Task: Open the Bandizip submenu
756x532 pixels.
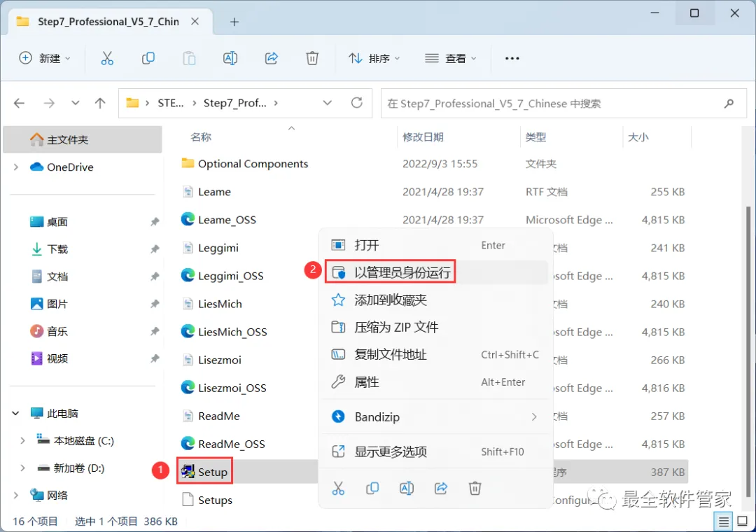Action: 435,416
